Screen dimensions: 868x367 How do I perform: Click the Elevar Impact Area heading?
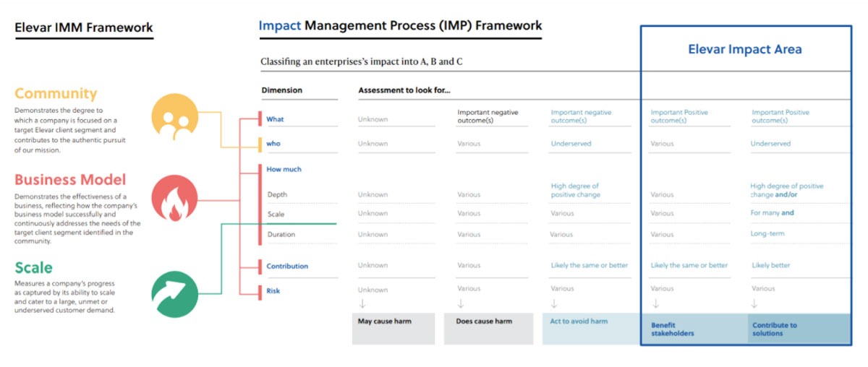tap(744, 49)
